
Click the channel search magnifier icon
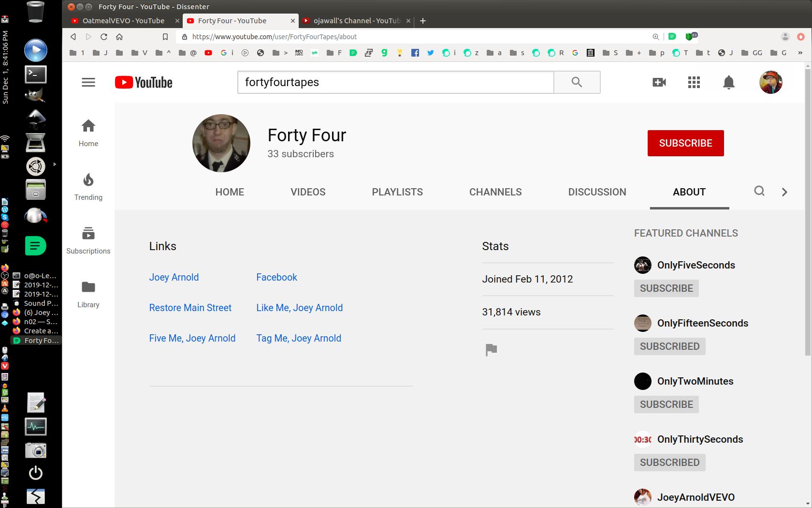tap(759, 191)
